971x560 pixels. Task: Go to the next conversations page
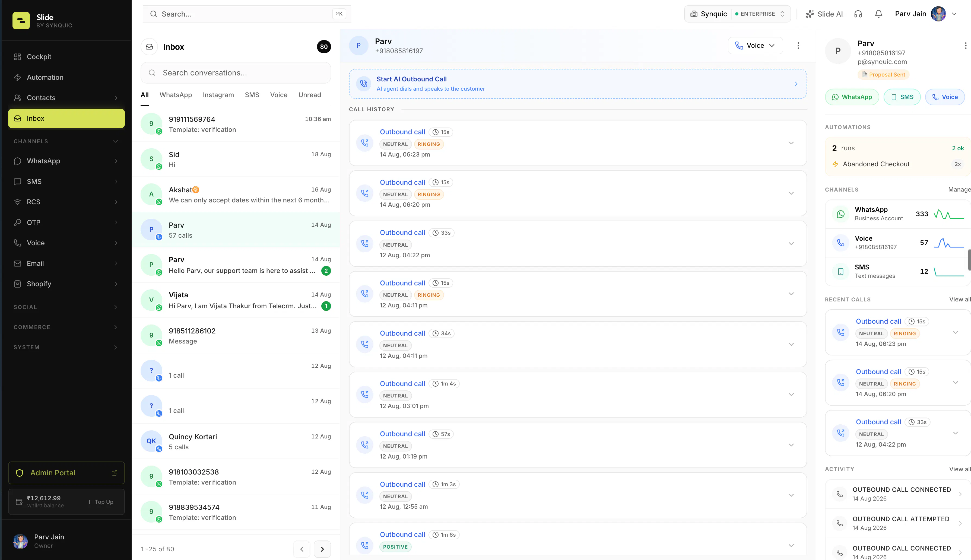coord(322,549)
